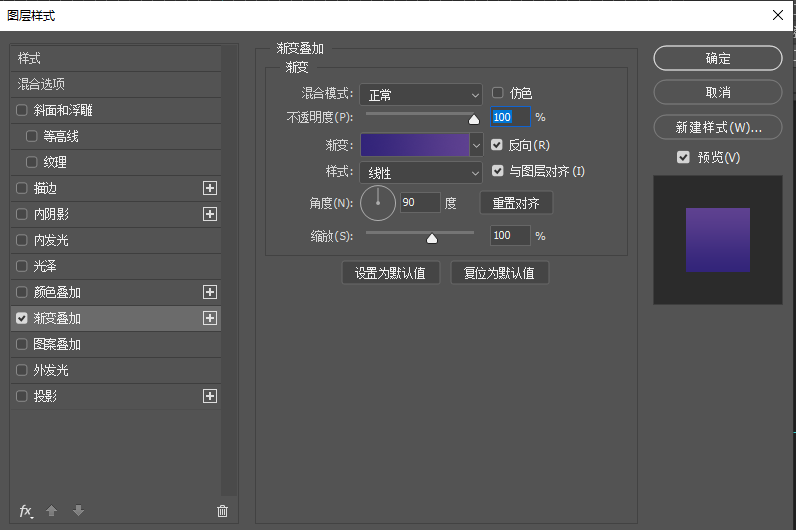Enable the 外发光 checkbox
796x530 pixels.
(x=22, y=370)
